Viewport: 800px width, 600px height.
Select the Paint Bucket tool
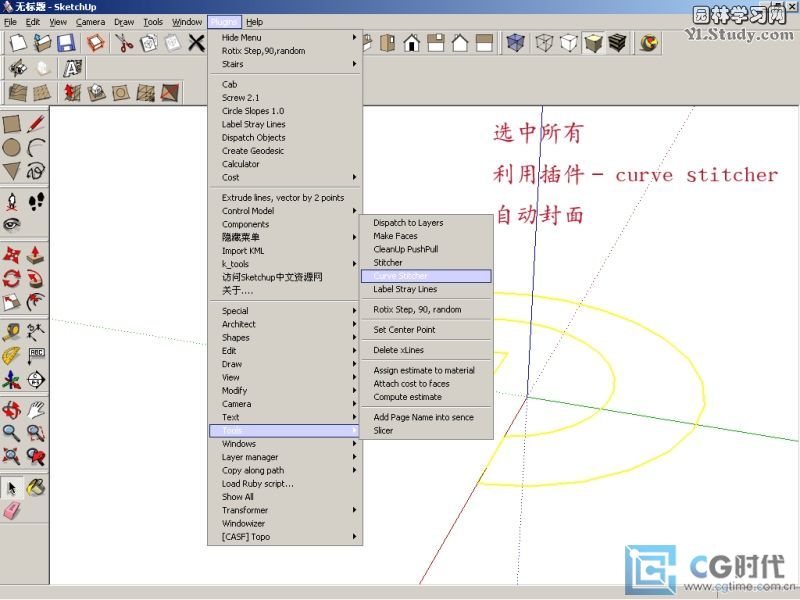[36, 488]
